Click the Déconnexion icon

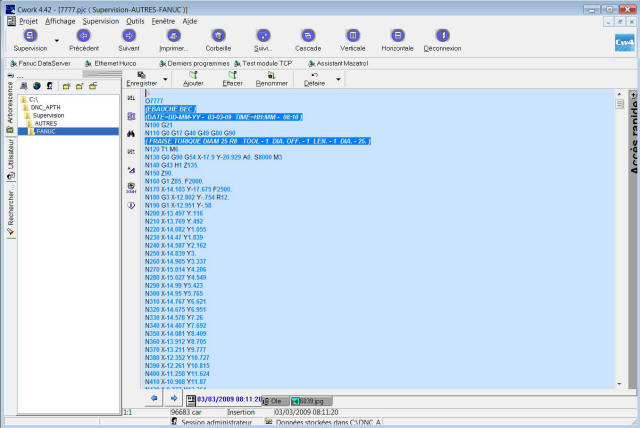[442, 35]
